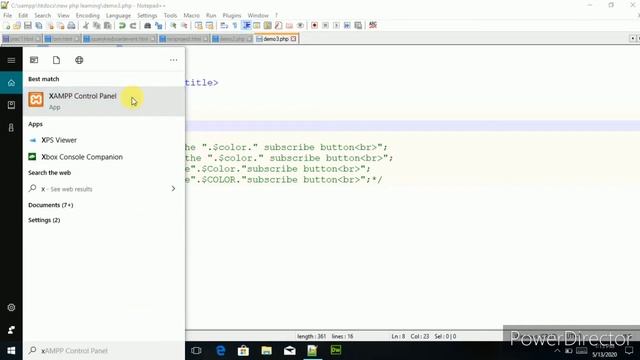Open File Explorer from taskbar

pos(267,351)
